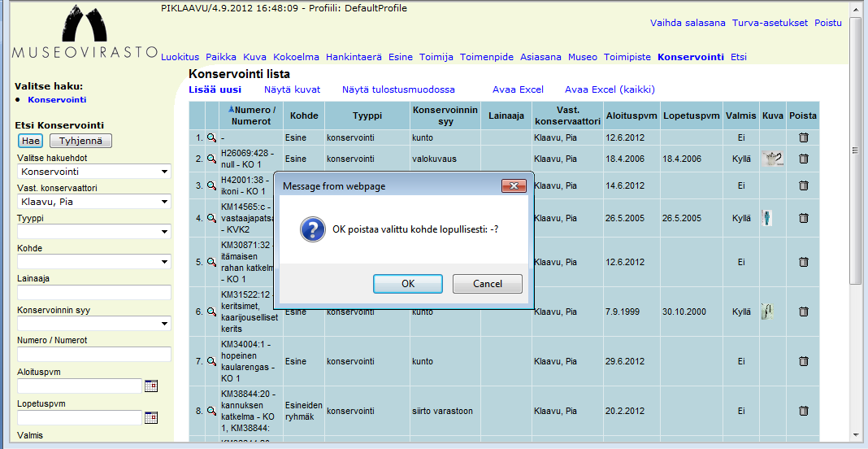Open the Toimija menu
Image resolution: width=868 pixels, height=449 pixels.
(436, 57)
